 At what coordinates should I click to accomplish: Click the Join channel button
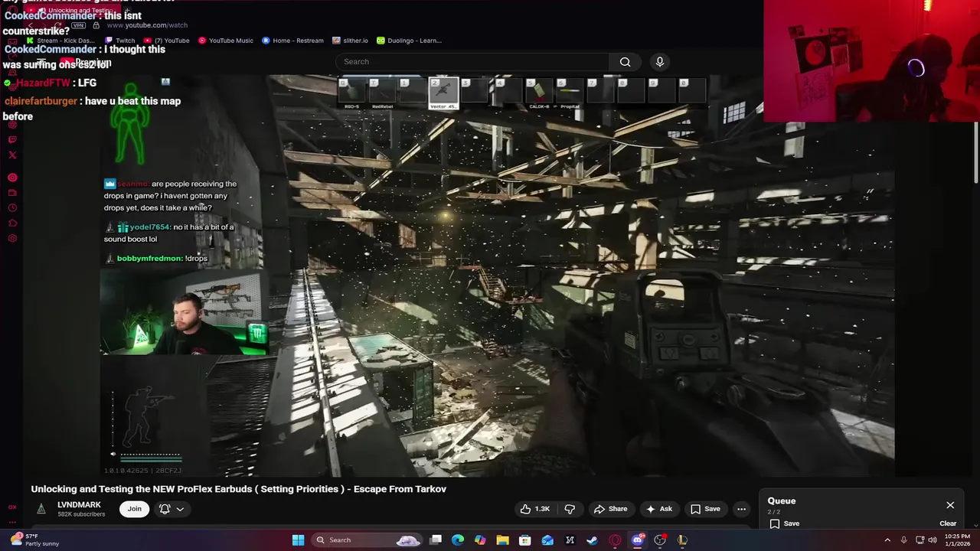[135, 509]
